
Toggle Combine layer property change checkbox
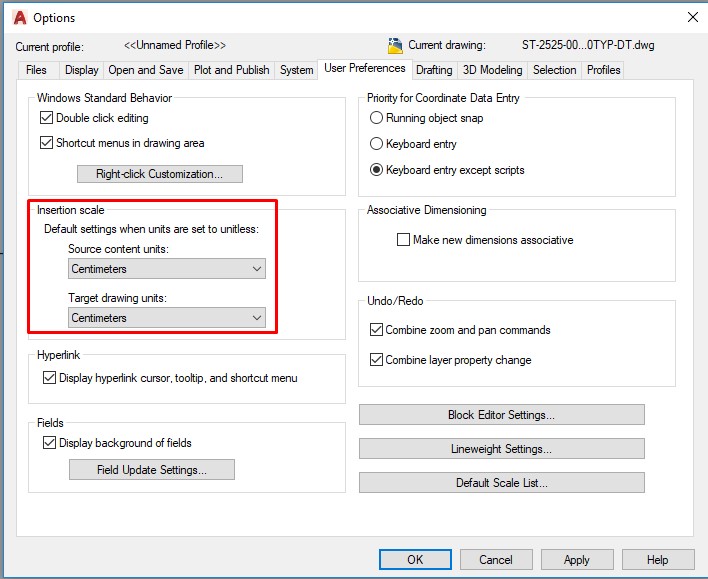click(x=377, y=360)
